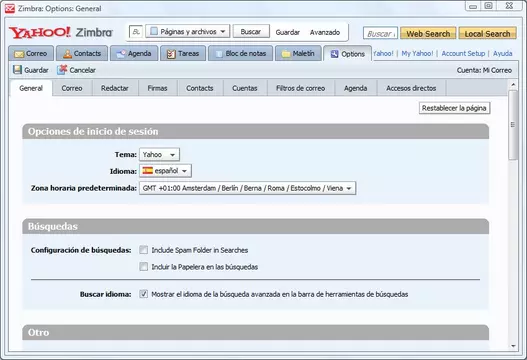The height and width of the screenshot is (360, 527).
Task: Click the scrollbar up arrow
Action: click(513, 84)
